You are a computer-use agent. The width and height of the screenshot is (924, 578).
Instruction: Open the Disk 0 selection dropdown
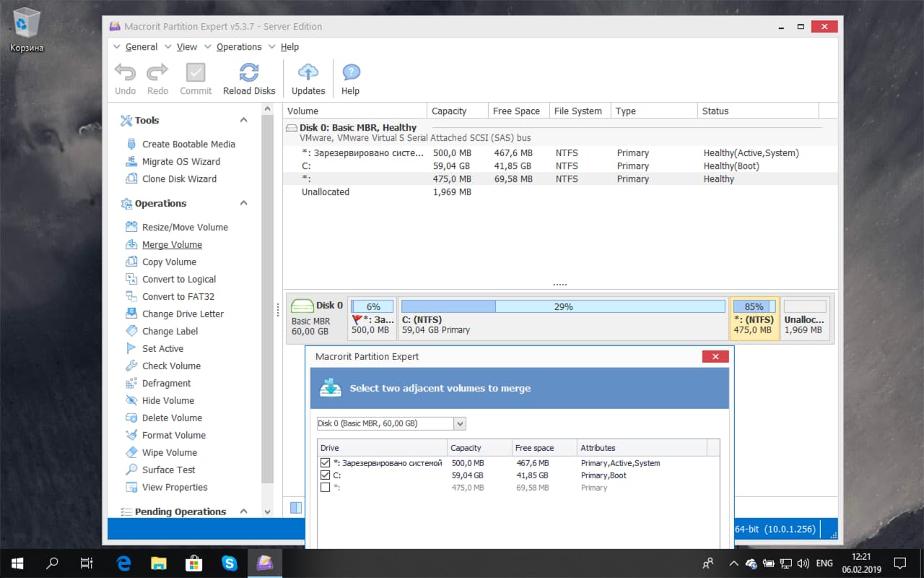460,423
